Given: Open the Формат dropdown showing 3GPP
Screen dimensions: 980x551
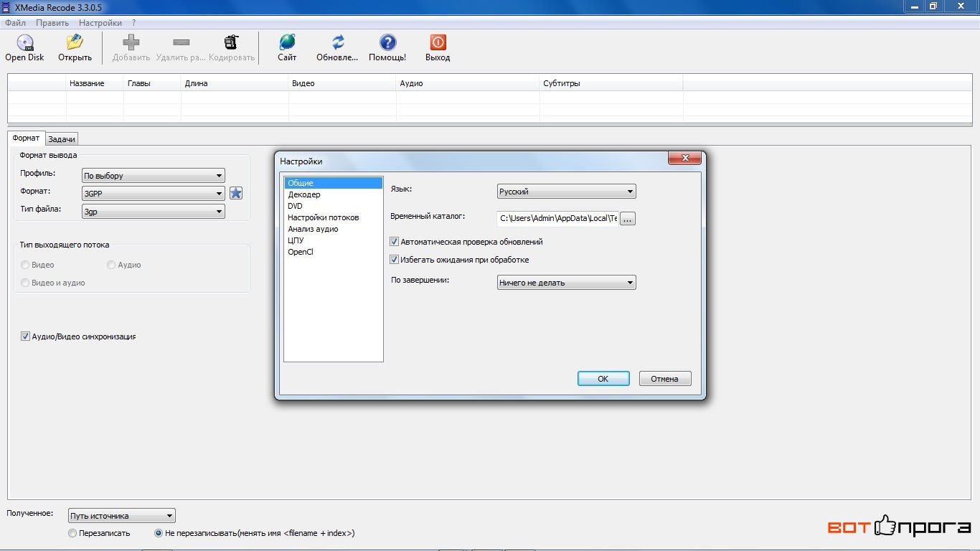Looking at the screenshot, I should pos(153,194).
